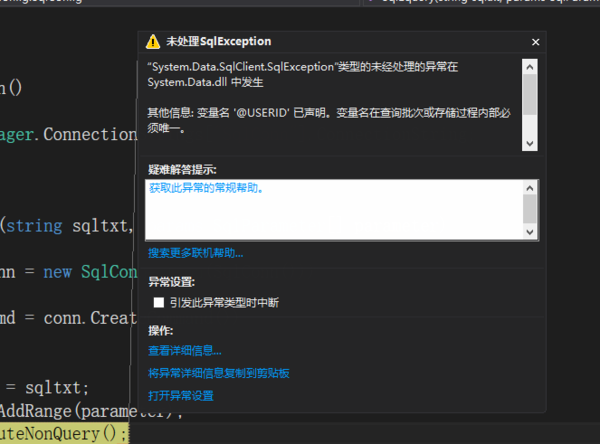Click down arrow of troubleshooting tips scrollbar
The width and height of the screenshot is (600, 444).
pyautogui.click(x=530, y=232)
